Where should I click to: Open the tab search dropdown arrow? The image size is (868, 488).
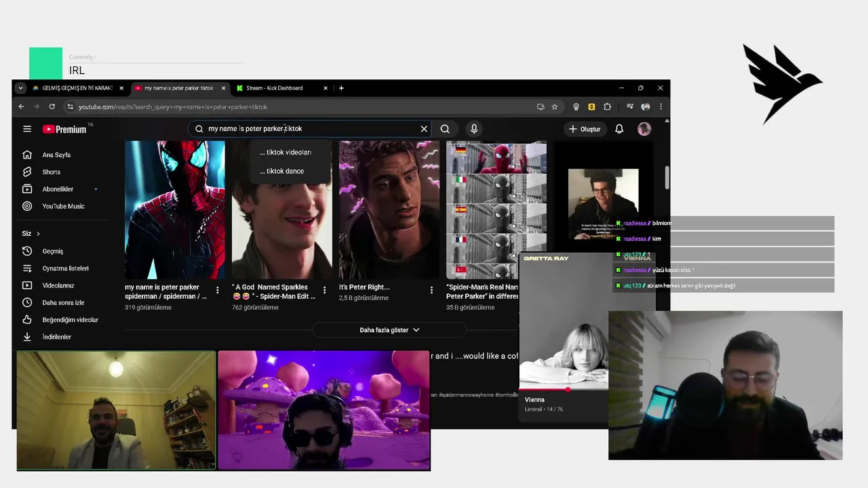tap(20, 88)
